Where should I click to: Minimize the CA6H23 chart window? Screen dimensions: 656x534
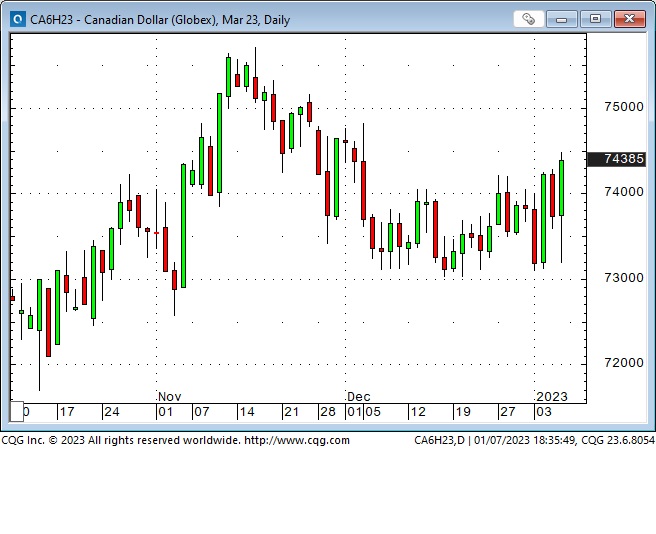click(561, 19)
